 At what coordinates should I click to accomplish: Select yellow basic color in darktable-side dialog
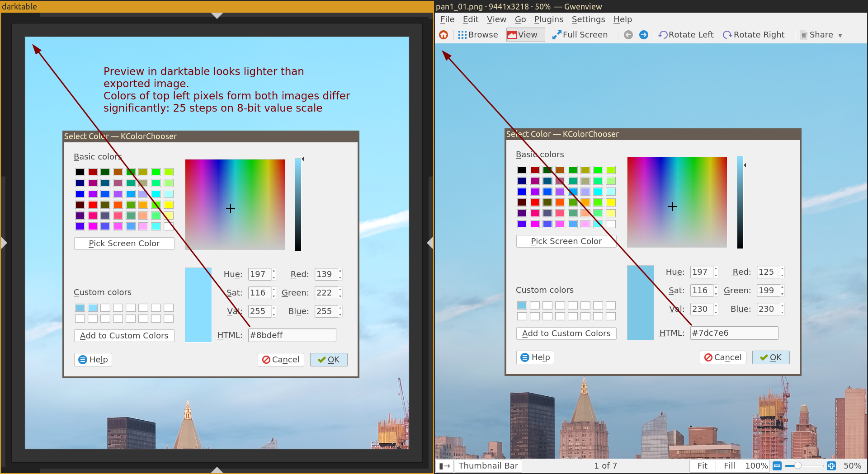(169, 205)
